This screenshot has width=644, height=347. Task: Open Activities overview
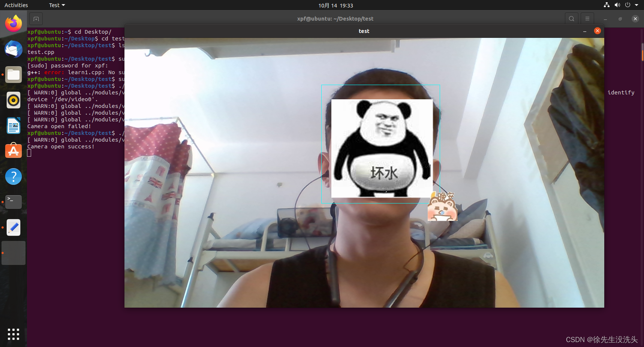(16, 5)
